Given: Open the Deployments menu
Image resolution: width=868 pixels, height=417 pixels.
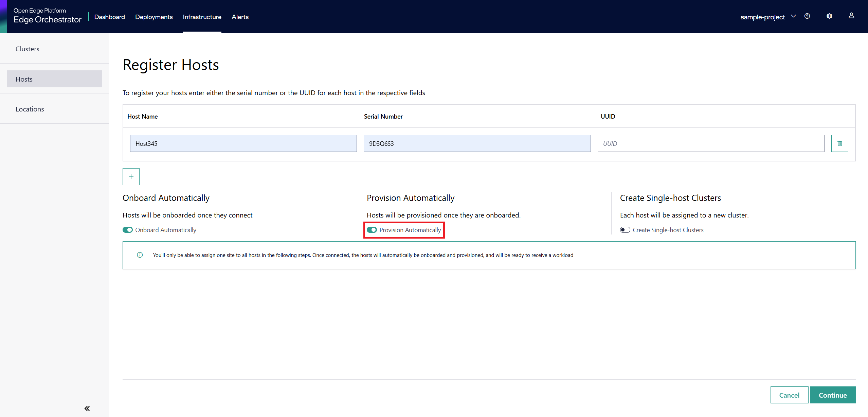Looking at the screenshot, I should tap(153, 17).
